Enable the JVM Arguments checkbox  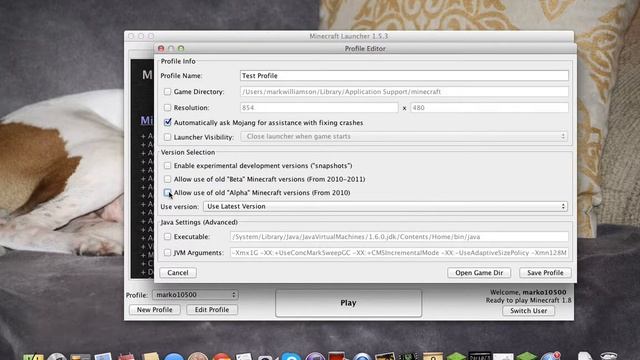[x=167, y=252]
